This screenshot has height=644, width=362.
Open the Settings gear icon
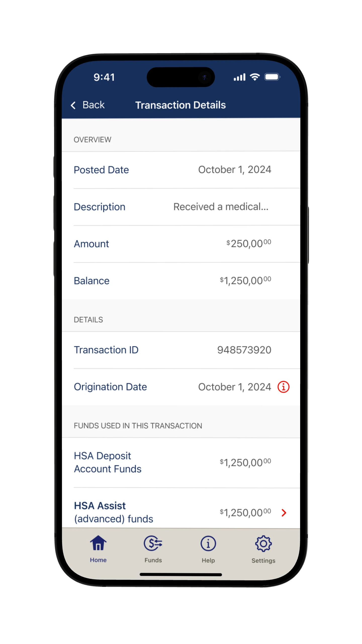263,543
